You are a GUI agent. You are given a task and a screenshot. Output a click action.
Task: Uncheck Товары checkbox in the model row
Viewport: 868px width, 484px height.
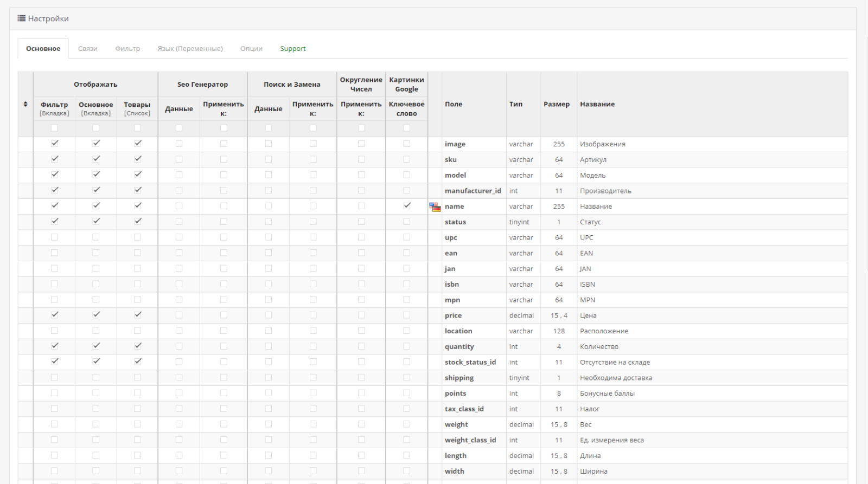pos(137,175)
